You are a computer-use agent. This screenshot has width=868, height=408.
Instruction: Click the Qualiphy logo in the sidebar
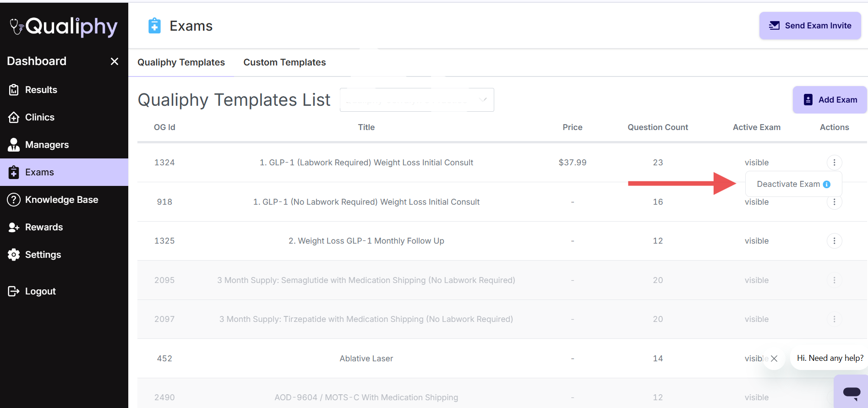pos(64,27)
